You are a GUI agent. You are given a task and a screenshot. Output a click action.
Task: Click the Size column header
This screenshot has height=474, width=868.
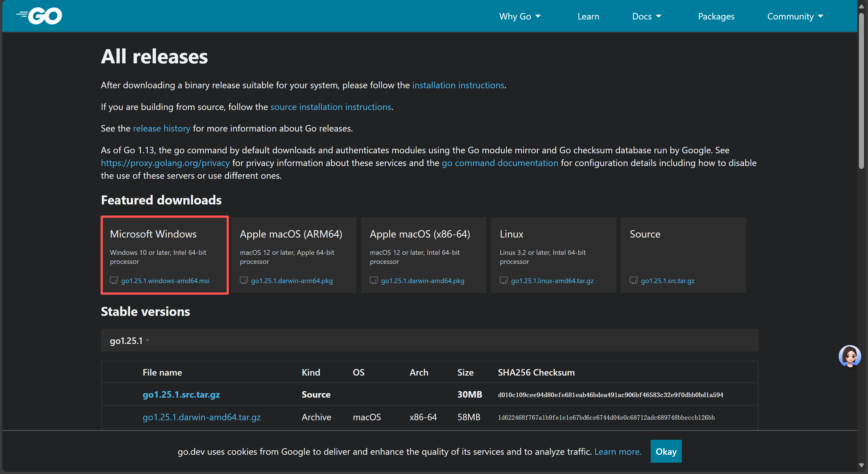coord(465,372)
